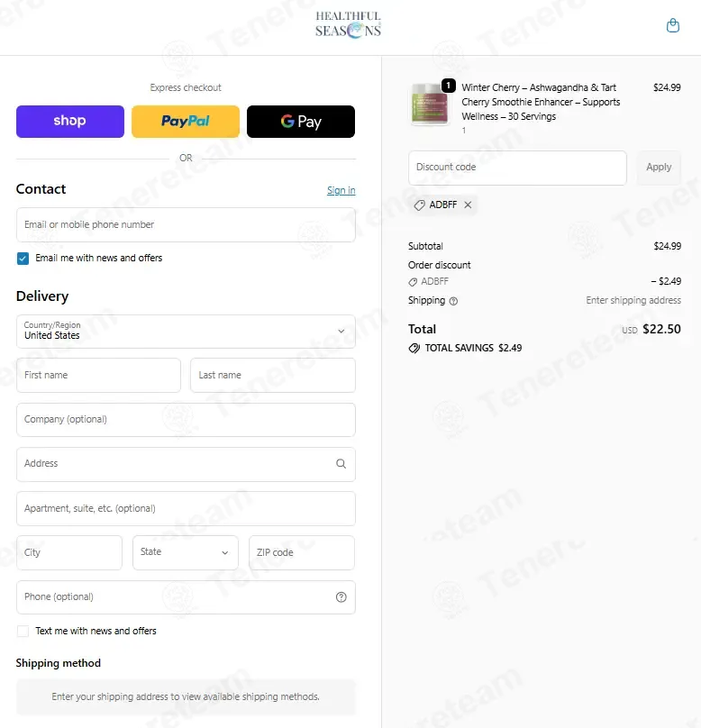The image size is (701, 728).
Task: Click the Email or mobile phone field
Action: (186, 224)
